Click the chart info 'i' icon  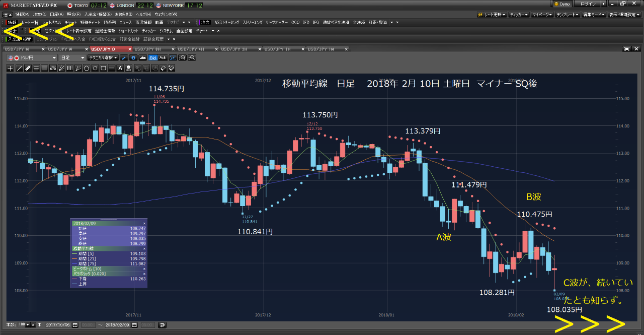point(133,58)
